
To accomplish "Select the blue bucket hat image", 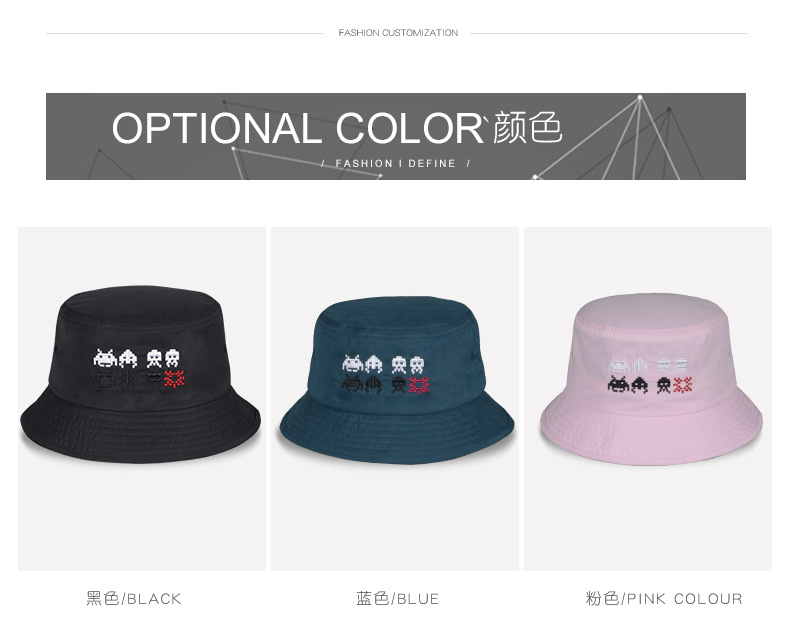I will pyautogui.click(x=397, y=380).
